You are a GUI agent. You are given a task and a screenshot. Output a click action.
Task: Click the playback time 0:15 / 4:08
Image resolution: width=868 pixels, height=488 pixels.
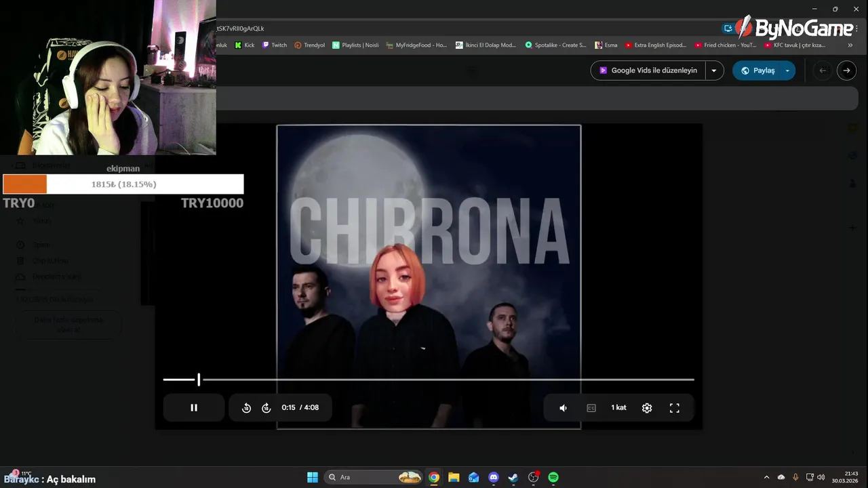click(300, 407)
